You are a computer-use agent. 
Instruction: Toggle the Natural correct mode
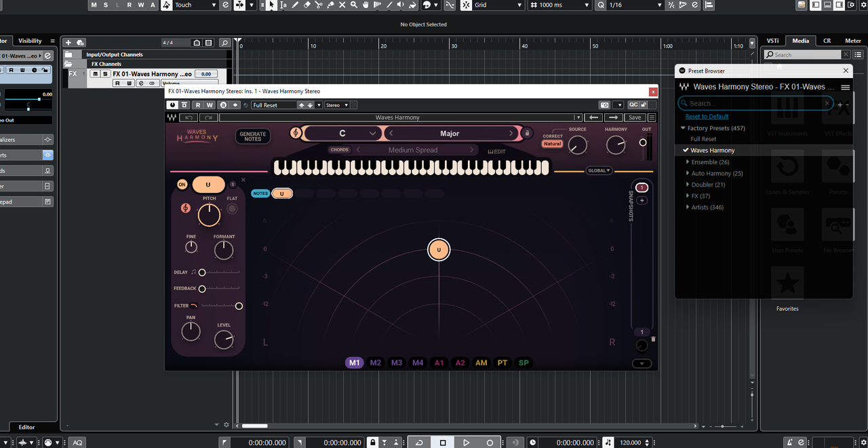pos(552,144)
